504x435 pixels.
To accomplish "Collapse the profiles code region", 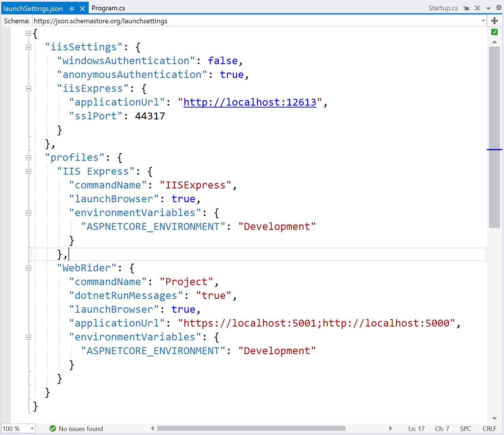I will click(28, 157).
